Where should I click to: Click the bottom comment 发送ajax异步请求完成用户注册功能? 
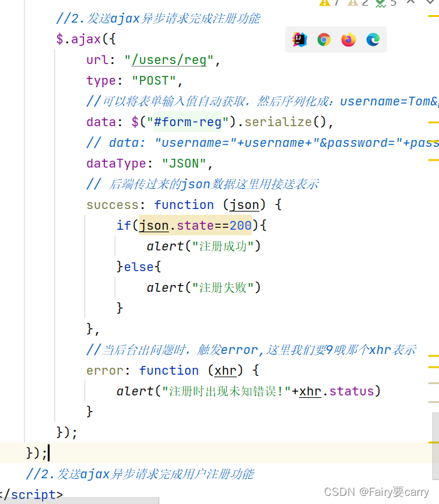point(140,474)
